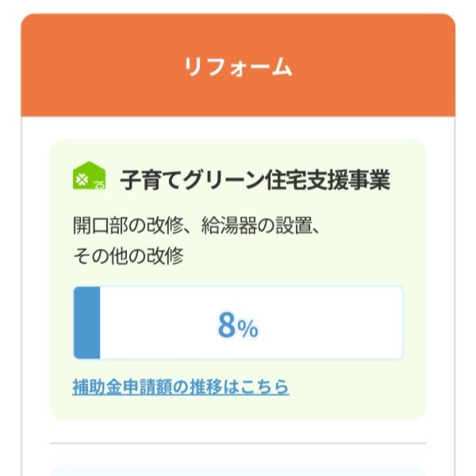The image size is (476, 476).
Task: Click the その他の改修 text line
Action: tap(127, 257)
